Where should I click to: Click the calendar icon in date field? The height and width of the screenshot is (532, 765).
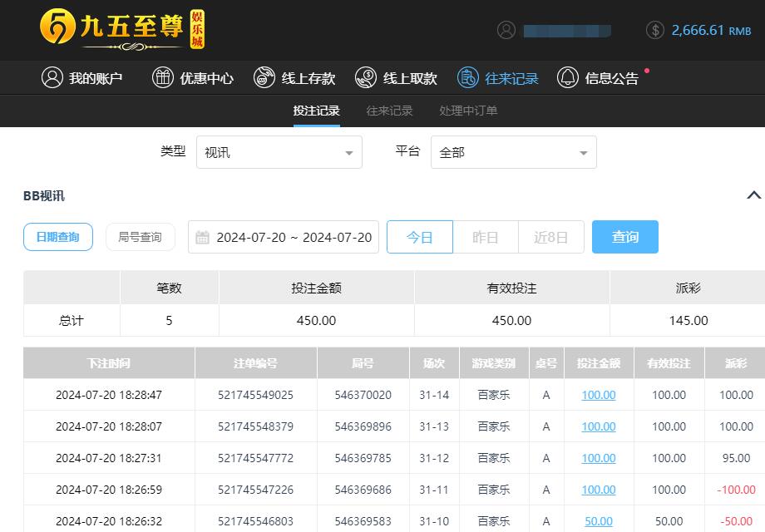coord(202,237)
